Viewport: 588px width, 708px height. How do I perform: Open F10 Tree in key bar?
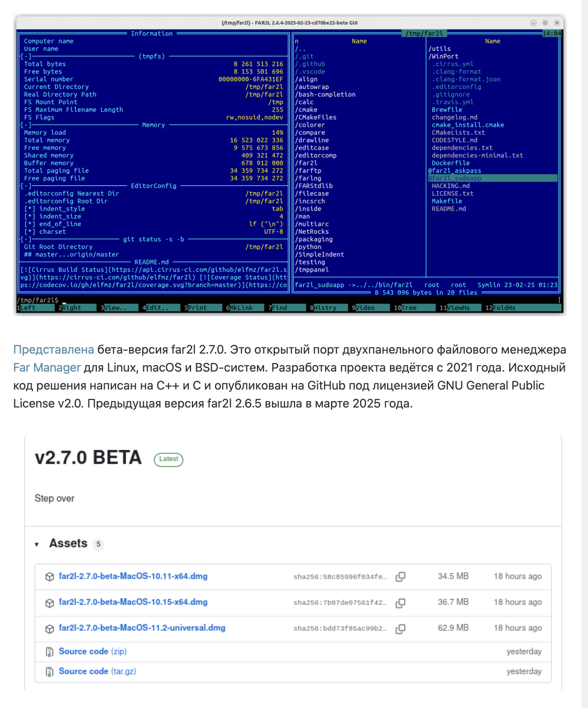pyautogui.click(x=414, y=308)
